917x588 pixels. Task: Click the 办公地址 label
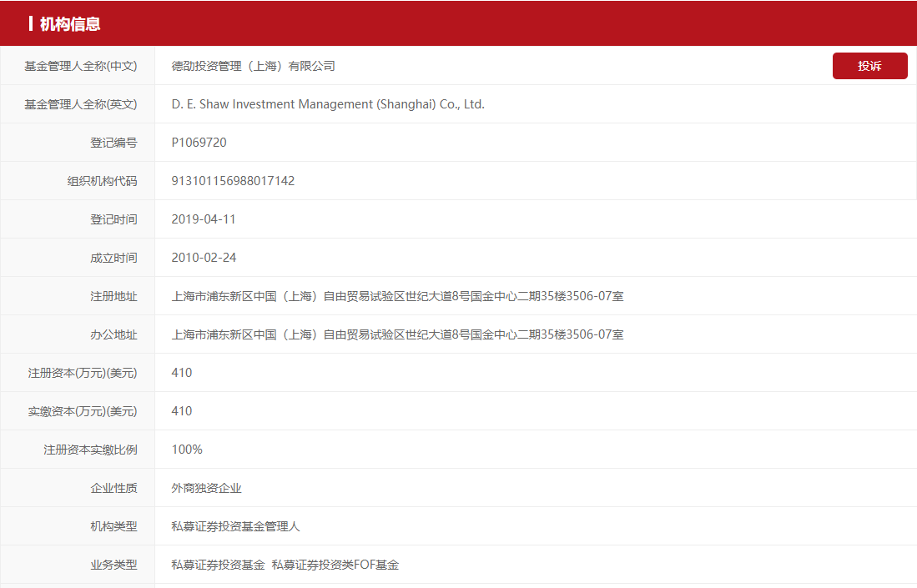113,335
